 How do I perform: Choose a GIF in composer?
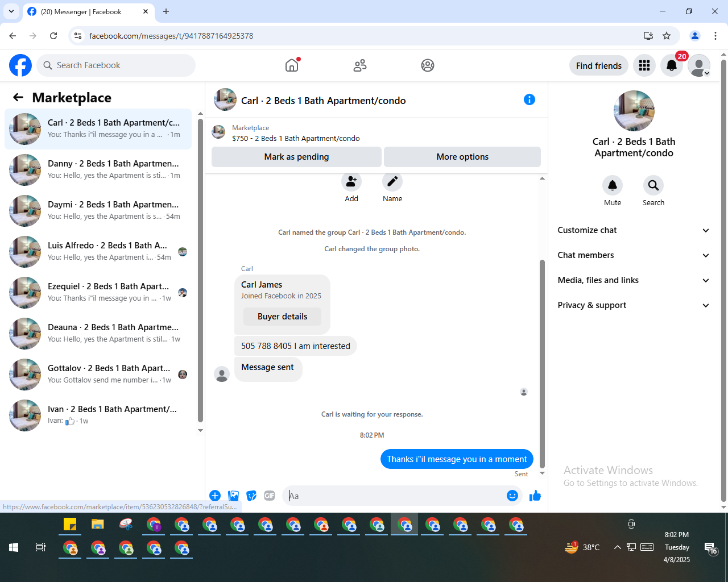(270, 496)
